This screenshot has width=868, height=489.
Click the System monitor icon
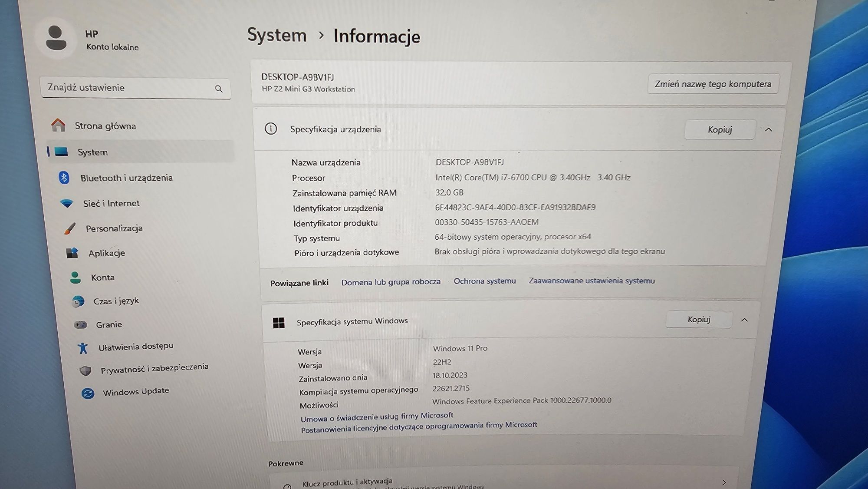[x=61, y=152]
